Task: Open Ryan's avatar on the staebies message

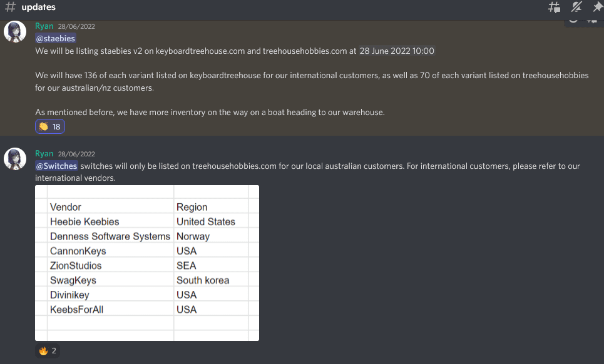Action: (15, 31)
